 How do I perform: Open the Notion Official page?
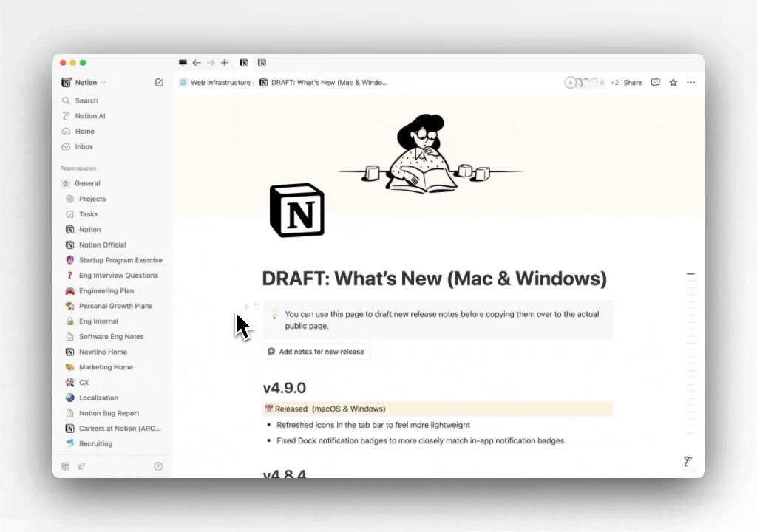click(x=102, y=245)
